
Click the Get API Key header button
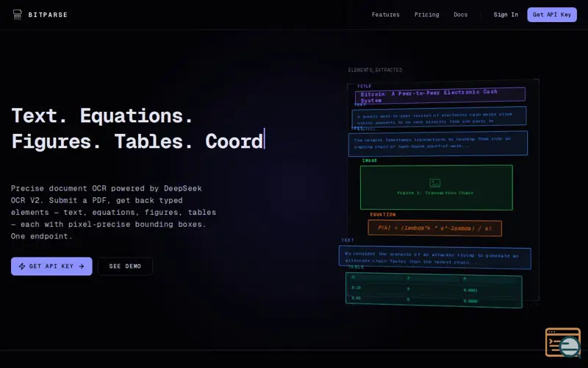pyautogui.click(x=552, y=15)
